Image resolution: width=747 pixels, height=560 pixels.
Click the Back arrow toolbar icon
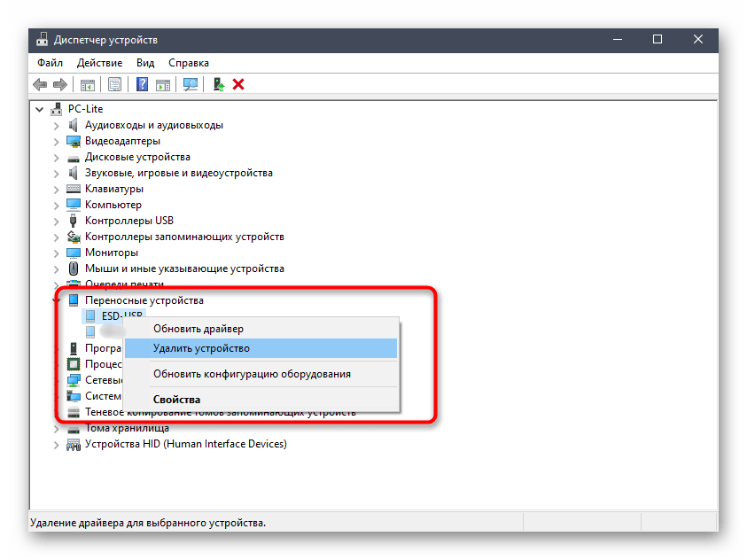40,85
